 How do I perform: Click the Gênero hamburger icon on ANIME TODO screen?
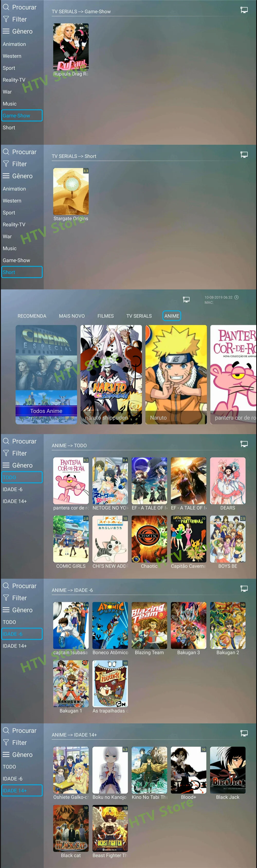(6, 465)
